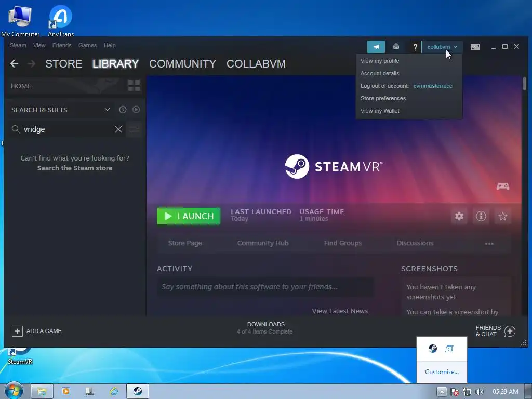532x399 pixels.
Task: Click View Latest News
Action: pos(340,311)
